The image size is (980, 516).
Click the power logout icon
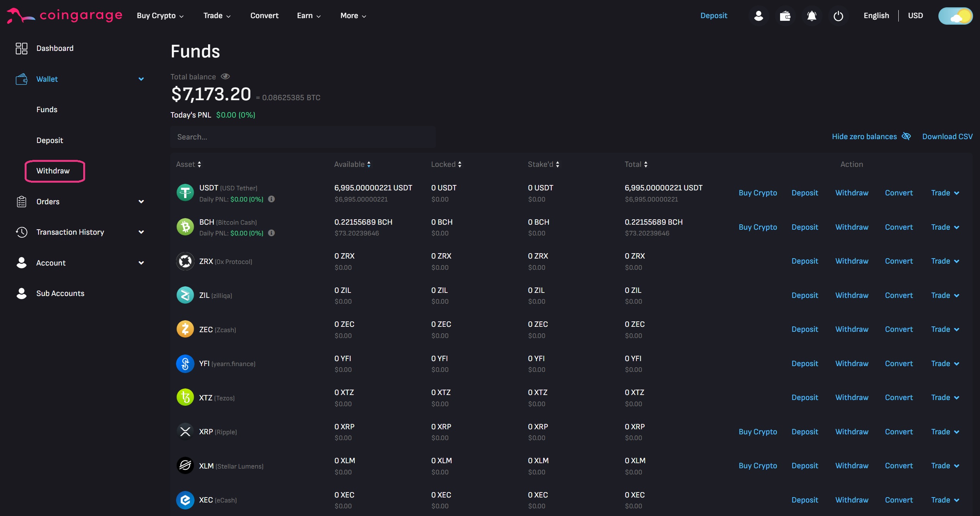pos(838,16)
